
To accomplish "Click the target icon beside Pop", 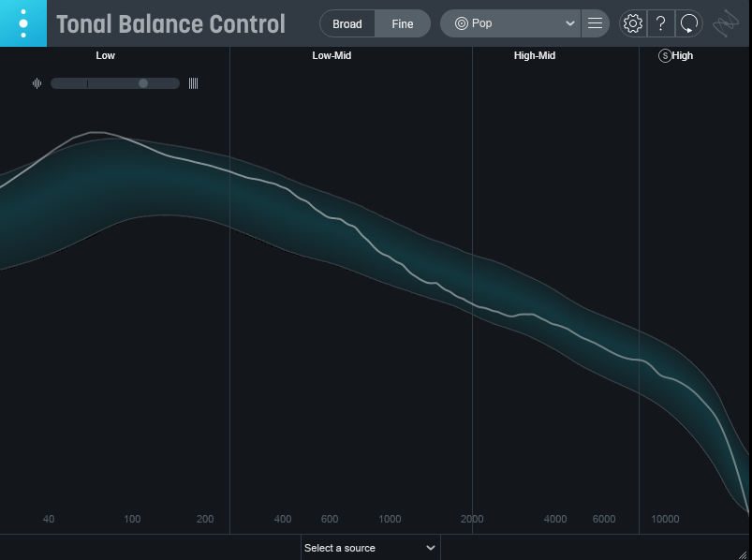I will [461, 23].
